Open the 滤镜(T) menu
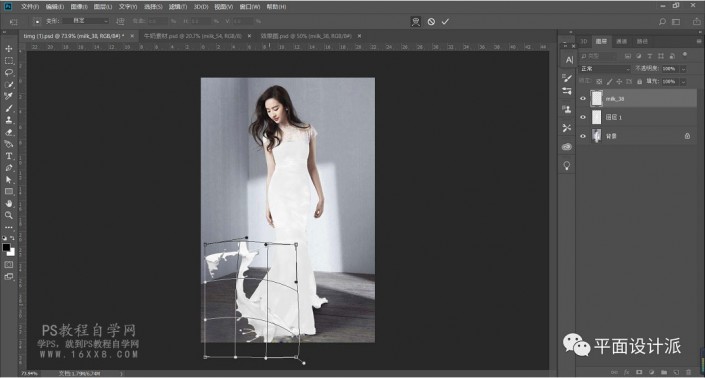 [x=178, y=7]
